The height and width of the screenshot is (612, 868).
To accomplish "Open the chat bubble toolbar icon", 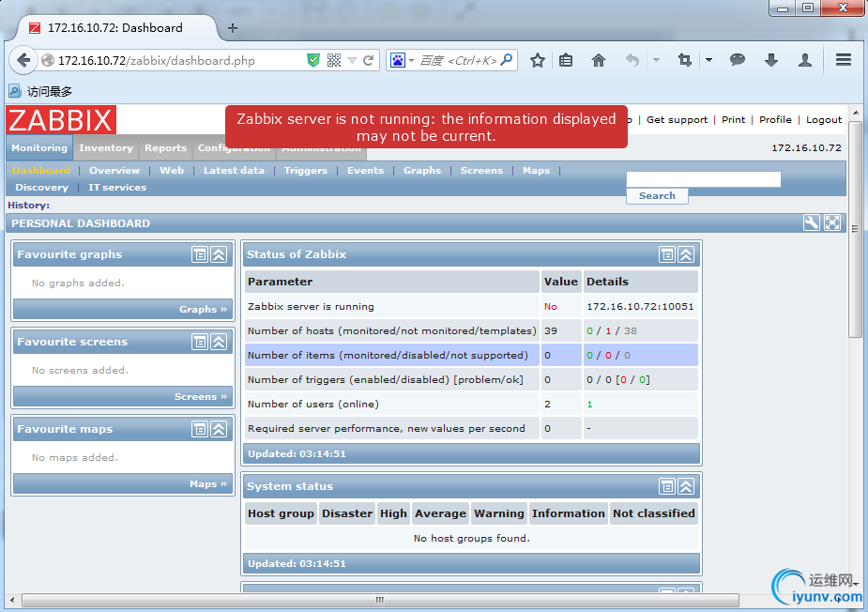I will point(738,60).
